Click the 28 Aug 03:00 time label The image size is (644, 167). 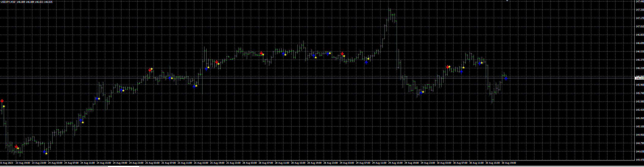coord(250,163)
